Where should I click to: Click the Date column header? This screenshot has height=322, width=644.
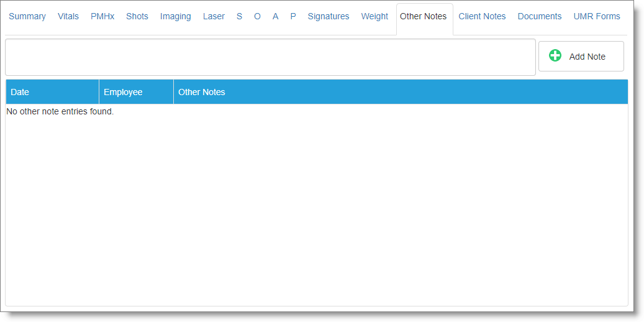coord(53,92)
